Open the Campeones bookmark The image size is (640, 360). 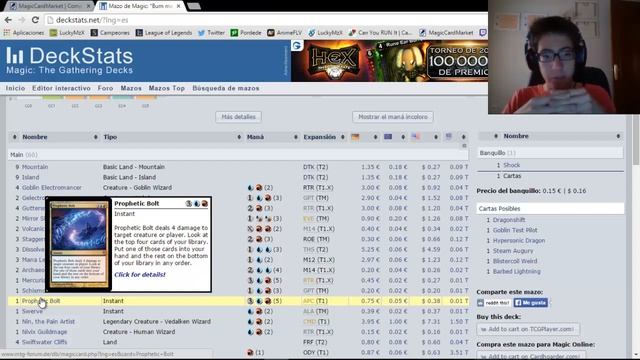click(x=110, y=33)
